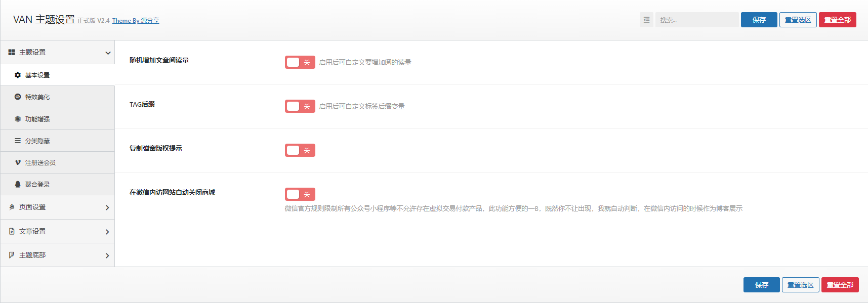Click the 功能增强 cube icon

point(18,119)
